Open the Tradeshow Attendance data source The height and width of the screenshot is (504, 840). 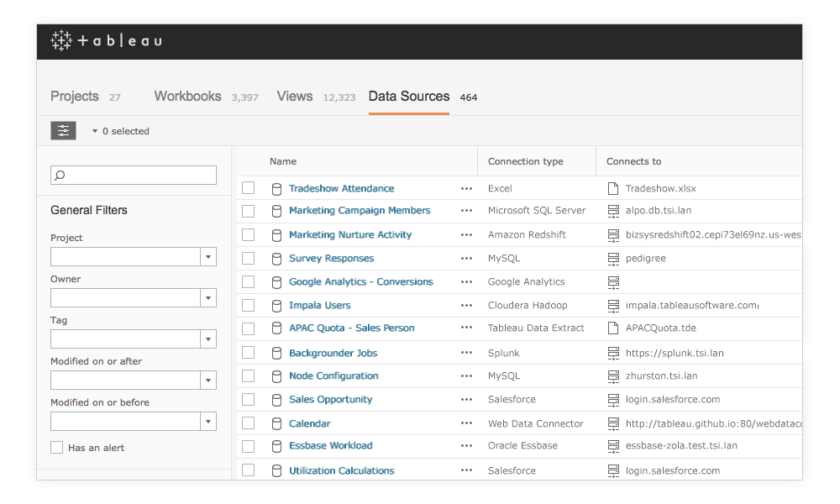341,188
